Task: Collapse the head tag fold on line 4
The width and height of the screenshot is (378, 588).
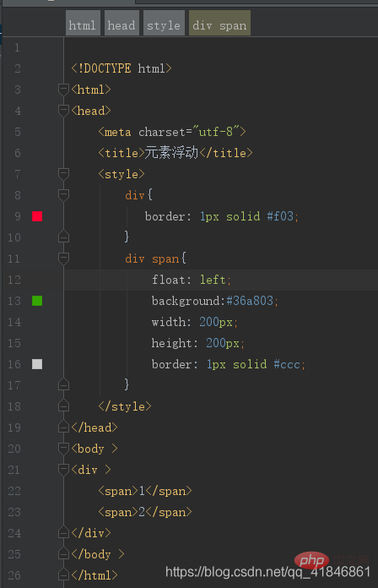Action: click(x=63, y=110)
